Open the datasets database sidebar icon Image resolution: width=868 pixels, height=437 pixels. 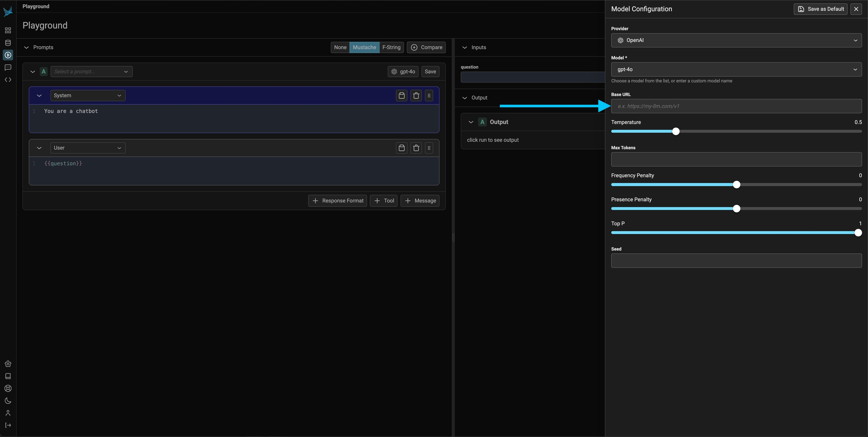[8, 43]
